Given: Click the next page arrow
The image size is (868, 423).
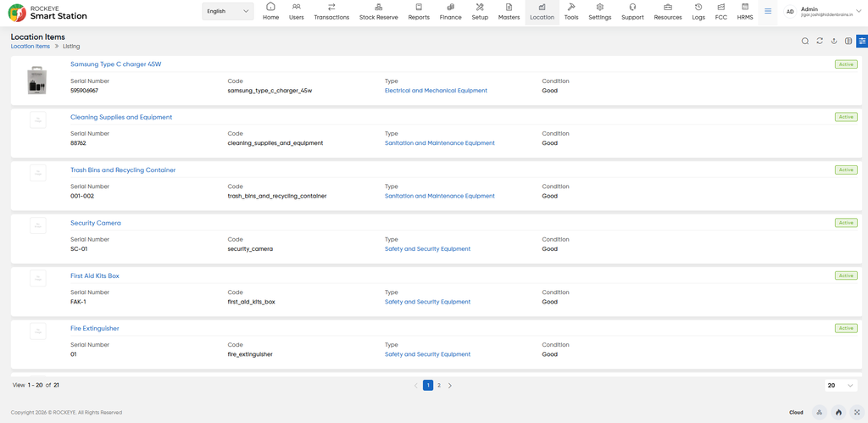Looking at the screenshot, I should pos(449,386).
